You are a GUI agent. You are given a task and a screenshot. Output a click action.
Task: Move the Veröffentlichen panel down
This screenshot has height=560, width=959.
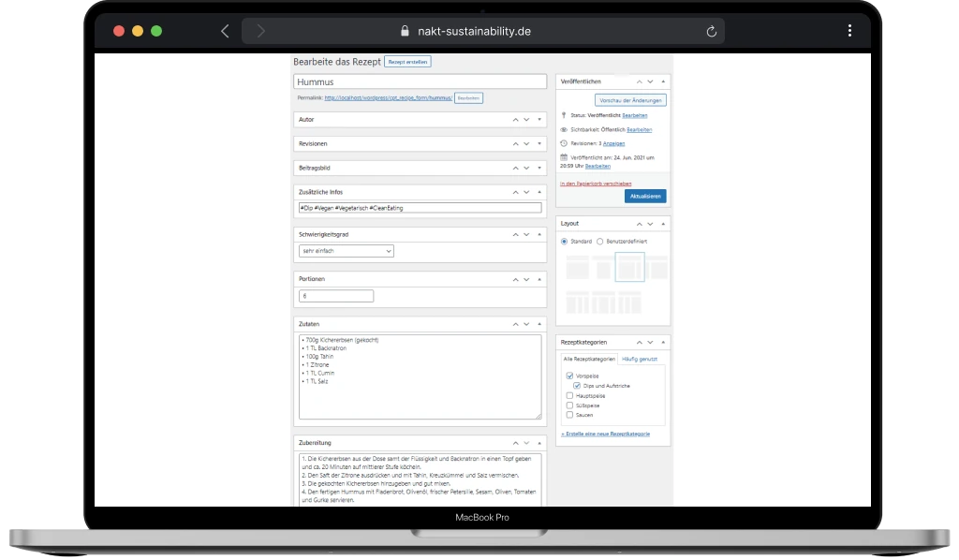(651, 82)
